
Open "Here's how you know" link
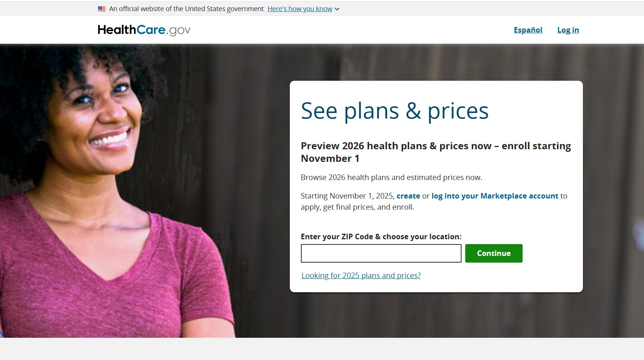coord(300,9)
